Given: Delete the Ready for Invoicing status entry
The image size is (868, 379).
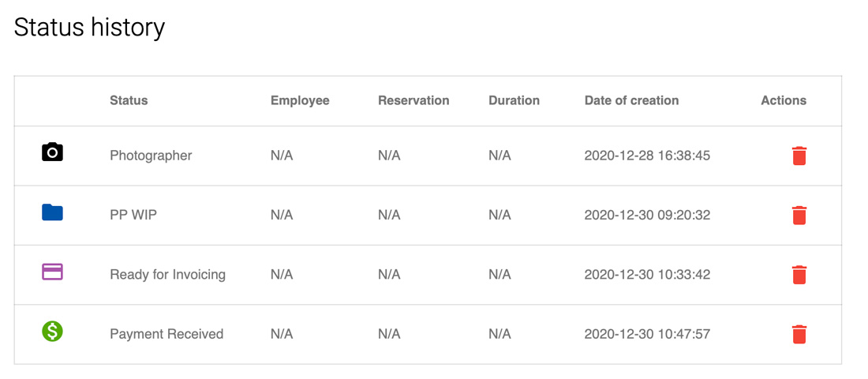Looking at the screenshot, I should [799, 275].
